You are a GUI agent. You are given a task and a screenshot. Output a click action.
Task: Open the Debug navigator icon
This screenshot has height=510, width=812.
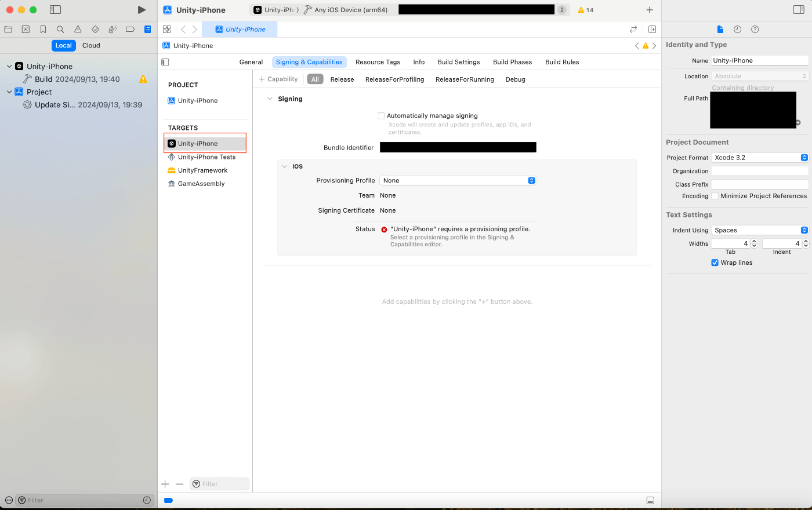click(113, 29)
